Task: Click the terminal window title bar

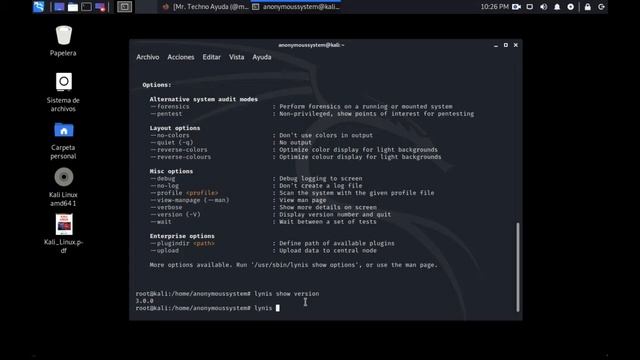Action: 311,45
